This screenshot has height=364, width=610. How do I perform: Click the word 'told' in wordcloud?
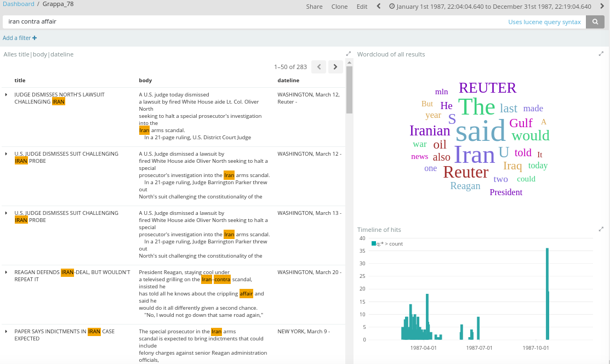click(x=523, y=152)
